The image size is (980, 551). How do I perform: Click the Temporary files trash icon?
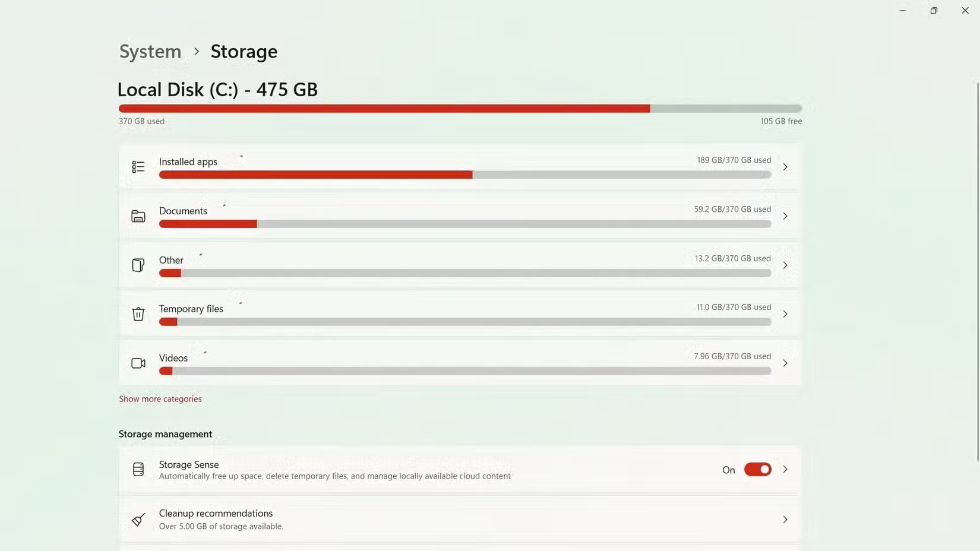[138, 313]
